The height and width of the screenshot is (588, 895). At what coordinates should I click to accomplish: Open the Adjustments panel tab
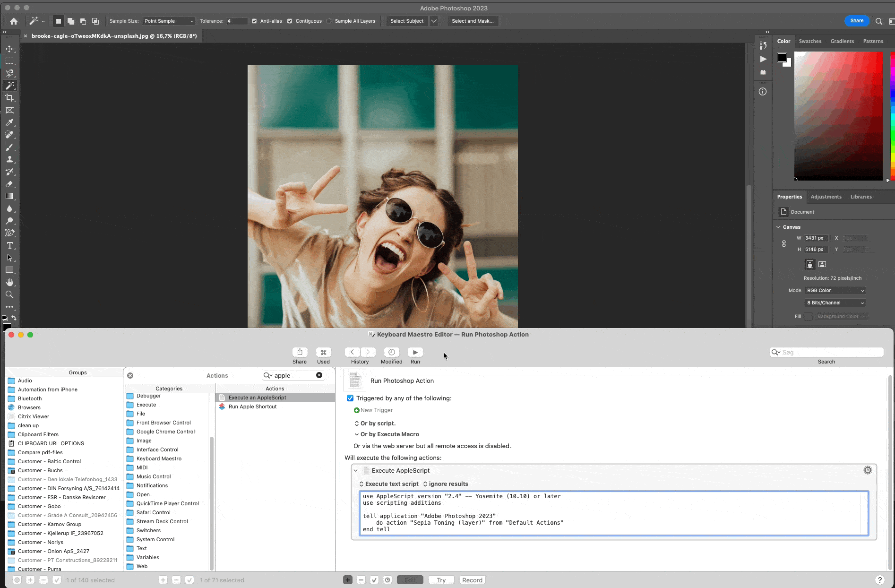826,197
